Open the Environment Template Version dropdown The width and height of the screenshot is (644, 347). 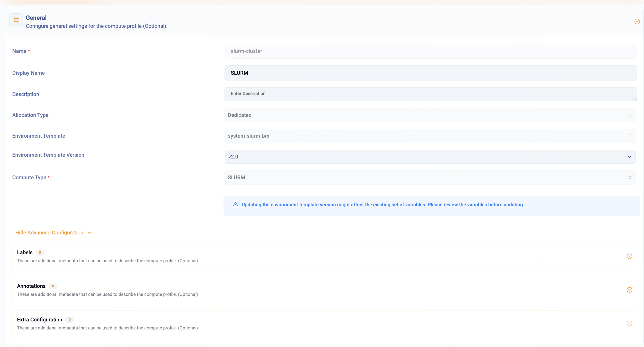point(430,157)
